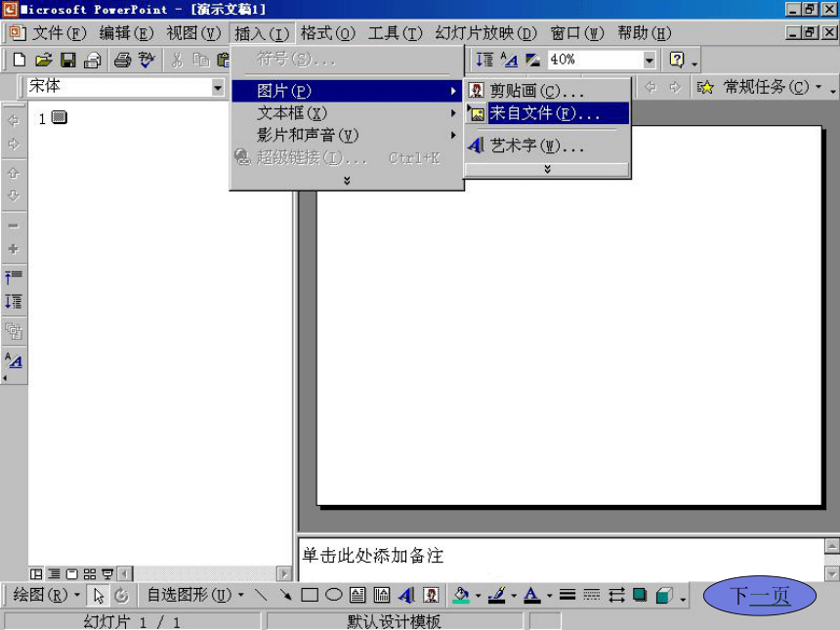
Task: Select the Line drawing tool
Action: [x=262, y=595]
